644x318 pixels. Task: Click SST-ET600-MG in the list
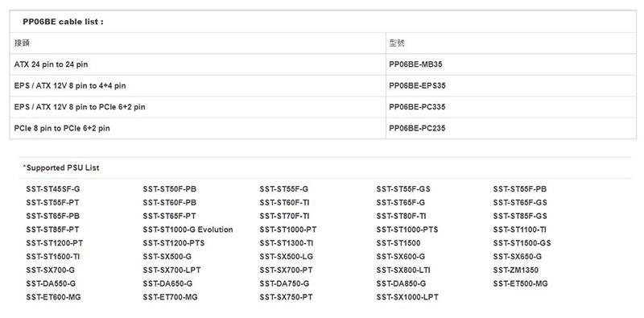click(x=53, y=297)
